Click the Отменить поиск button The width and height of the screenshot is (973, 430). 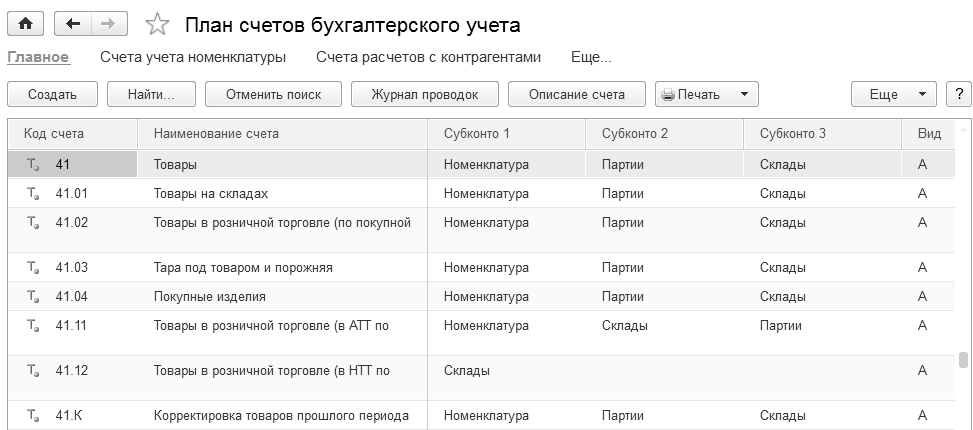click(x=273, y=95)
